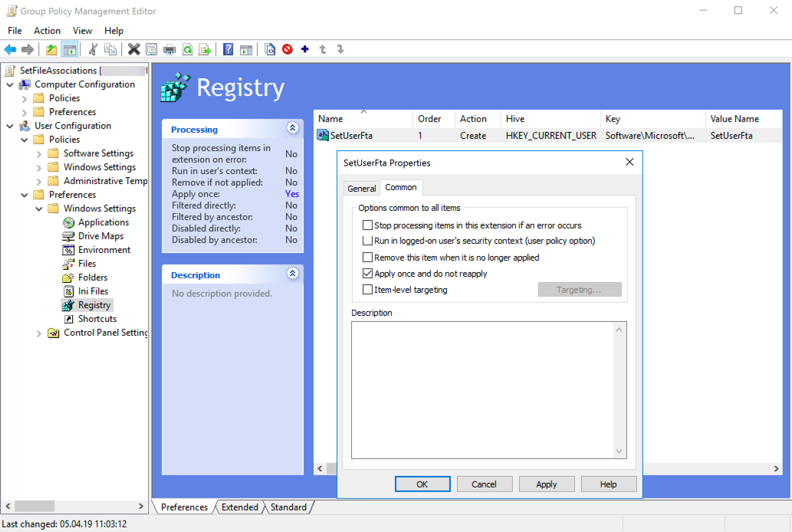The image size is (792, 532).
Task: Open the File menu
Action: coord(15,31)
